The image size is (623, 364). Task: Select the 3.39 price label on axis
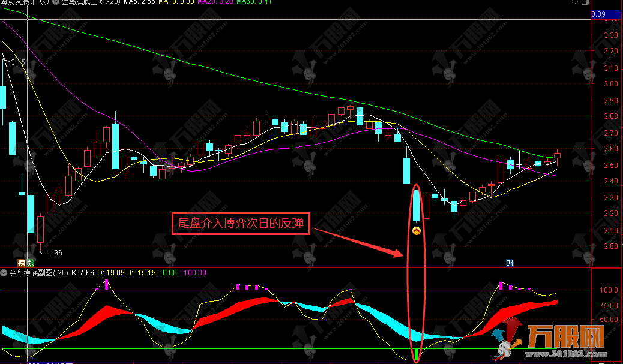[606, 14]
